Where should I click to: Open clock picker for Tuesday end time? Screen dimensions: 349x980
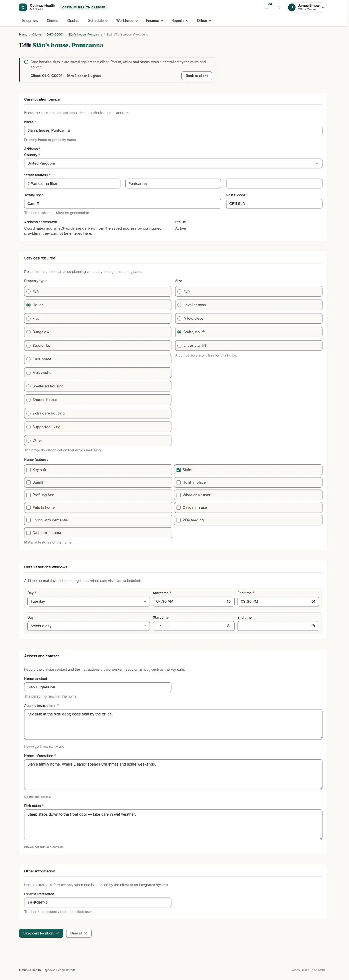click(313, 602)
